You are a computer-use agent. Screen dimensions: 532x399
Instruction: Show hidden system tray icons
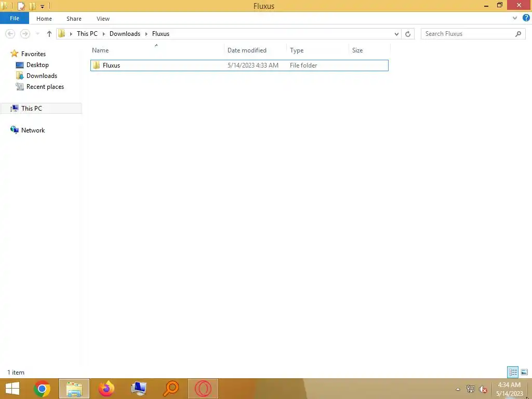point(458,389)
